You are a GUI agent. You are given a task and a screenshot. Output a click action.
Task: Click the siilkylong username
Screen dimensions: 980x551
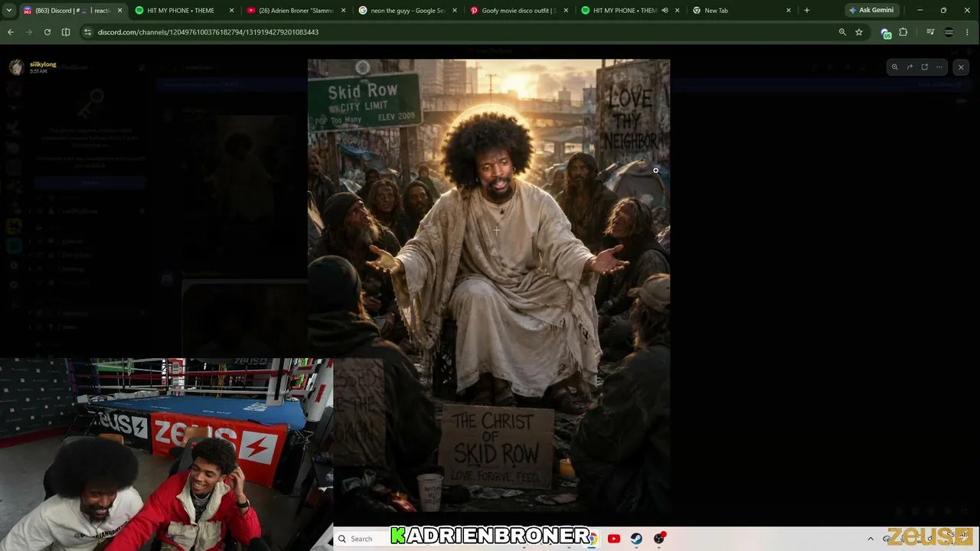click(x=43, y=64)
